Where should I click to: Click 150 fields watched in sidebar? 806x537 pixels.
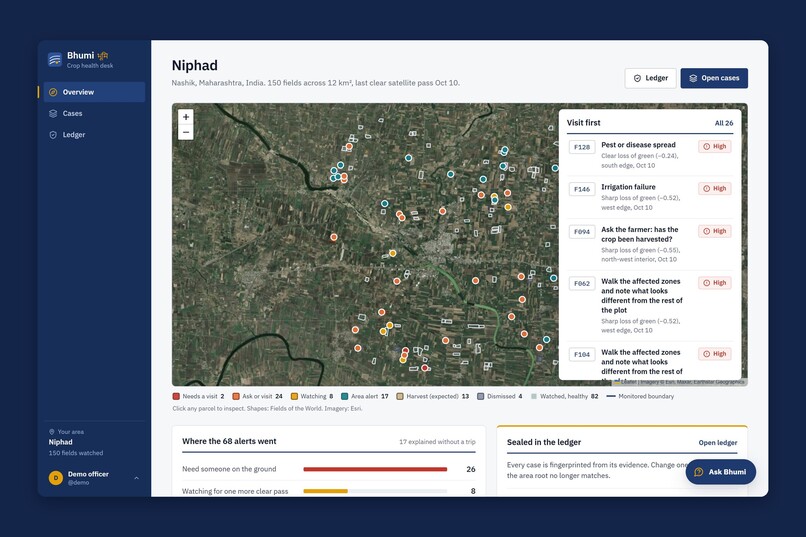76,453
